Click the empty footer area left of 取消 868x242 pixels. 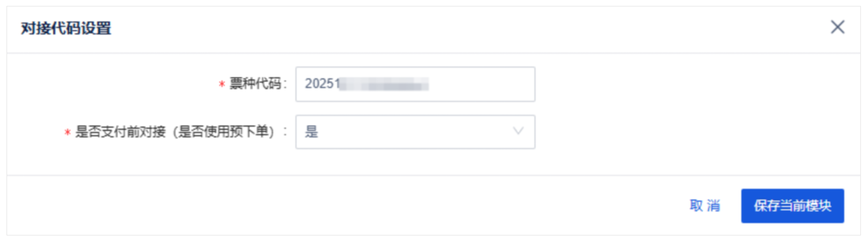tap(337, 206)
